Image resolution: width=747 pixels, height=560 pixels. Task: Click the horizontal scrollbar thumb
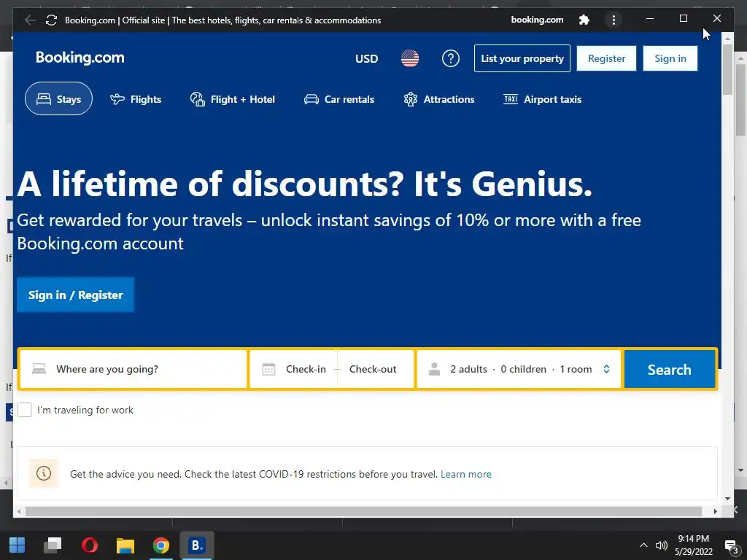(x=363, y=511)
